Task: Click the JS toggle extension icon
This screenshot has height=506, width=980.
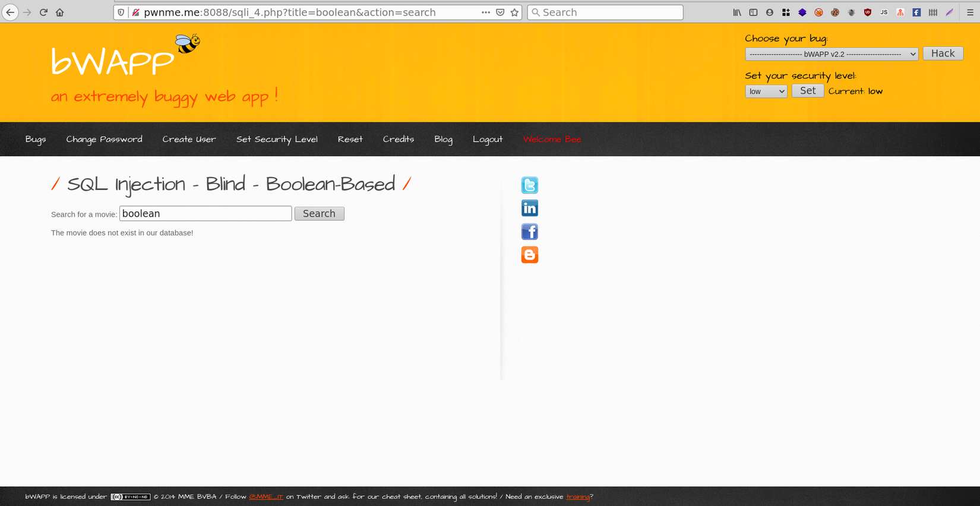Action: pyautogui.click(x=884, y=12)
